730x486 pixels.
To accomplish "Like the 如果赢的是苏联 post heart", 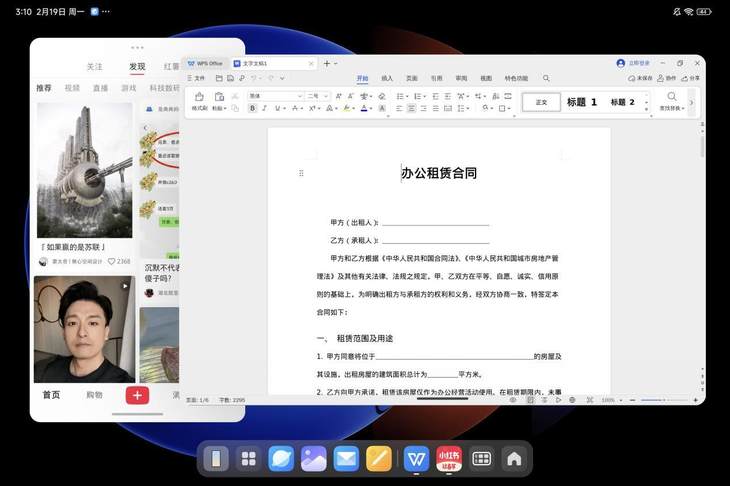I will (x=111, y=261).
